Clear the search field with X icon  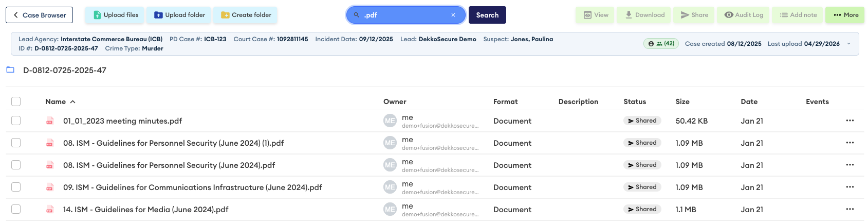[453, 15]
